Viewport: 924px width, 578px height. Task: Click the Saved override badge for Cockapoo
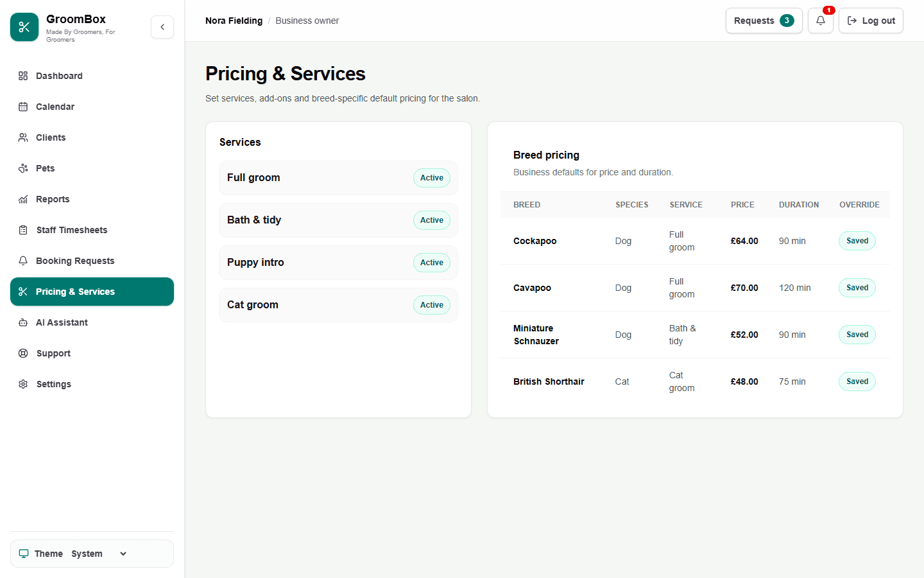[857, 241]
